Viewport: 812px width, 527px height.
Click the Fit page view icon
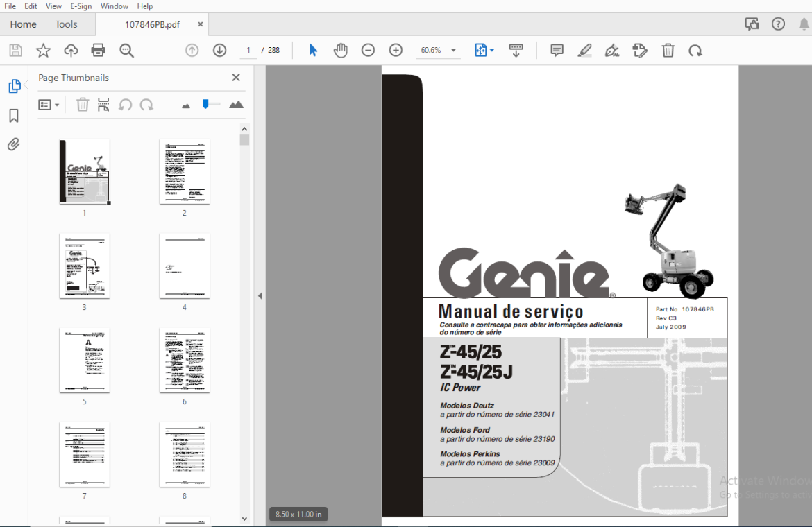[480, 50]
